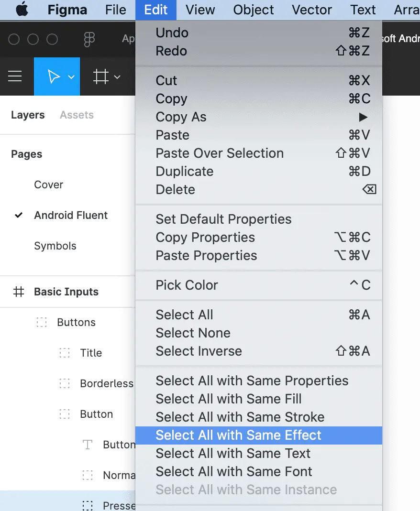Choose Pick Color from Edit menu
This screenshot has width=420, height=511.
point(259,285)
